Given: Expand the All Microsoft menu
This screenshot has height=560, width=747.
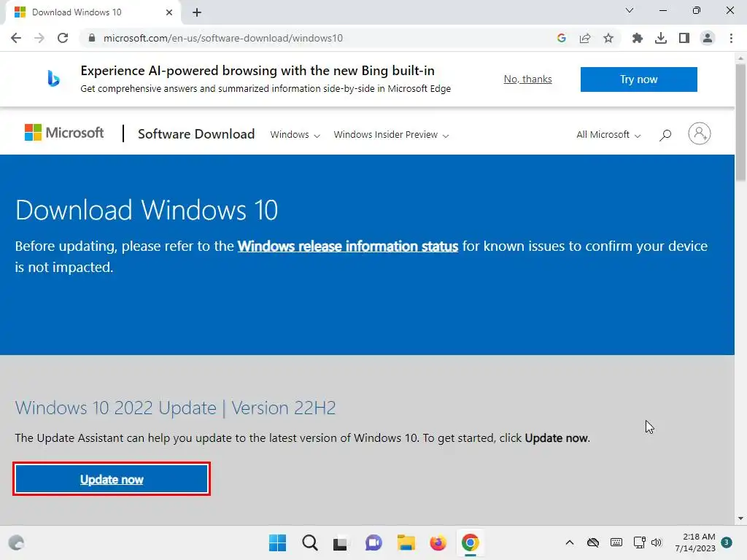Looking at the screenshot, I should coord(608,135).
